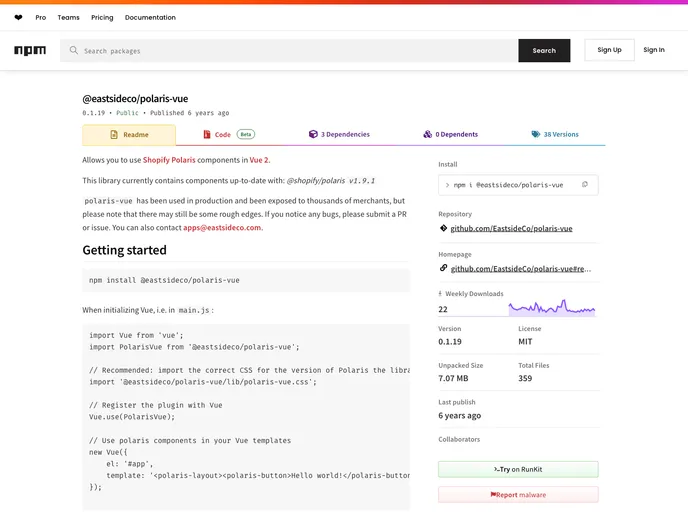This screenshot has height=512, width=688.
Task: Click the Readme file icon
Action: tap(114, 135)
